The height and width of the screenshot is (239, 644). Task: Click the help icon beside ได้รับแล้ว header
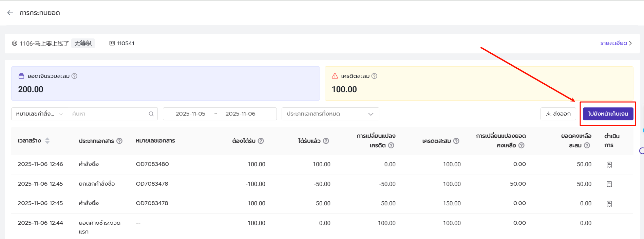tap(326, 141)
